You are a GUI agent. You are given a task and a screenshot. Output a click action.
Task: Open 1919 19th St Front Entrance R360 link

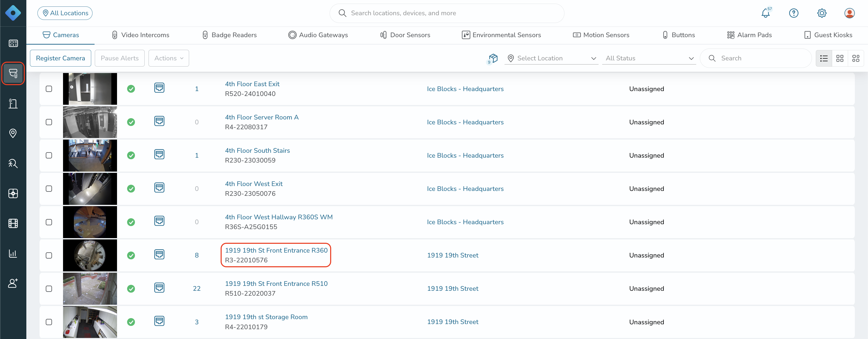pyautogui.click(x=276, y=250)
